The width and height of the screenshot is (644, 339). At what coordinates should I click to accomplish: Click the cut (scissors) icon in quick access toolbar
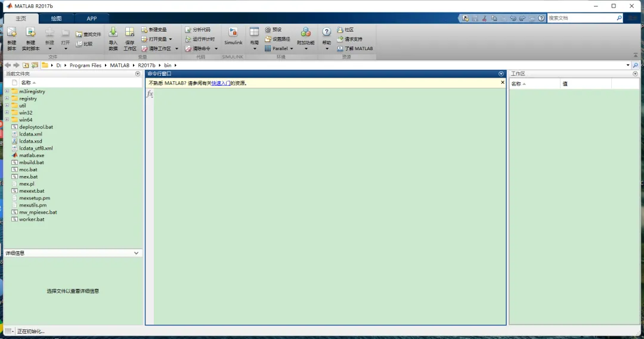(485, 18)
